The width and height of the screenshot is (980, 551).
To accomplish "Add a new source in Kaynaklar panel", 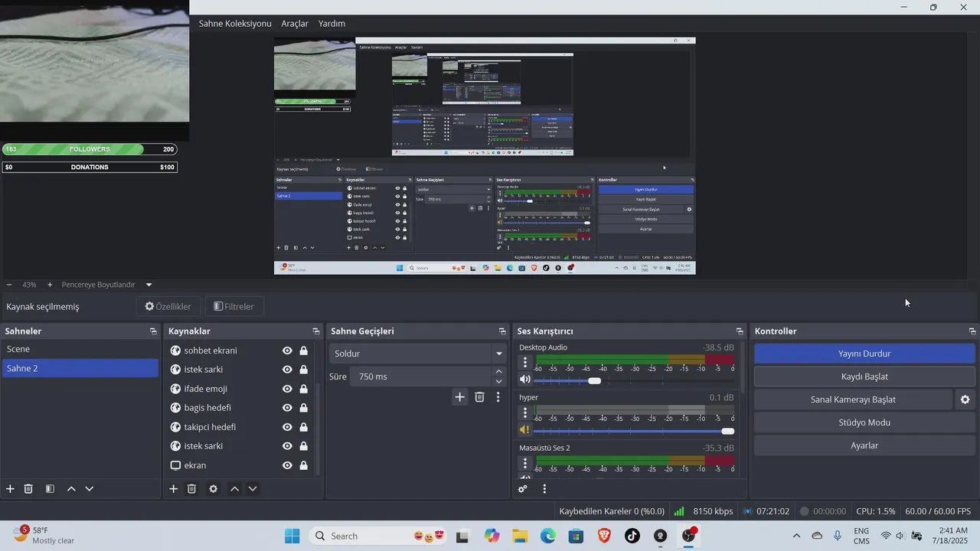I will tap(173, 488).
